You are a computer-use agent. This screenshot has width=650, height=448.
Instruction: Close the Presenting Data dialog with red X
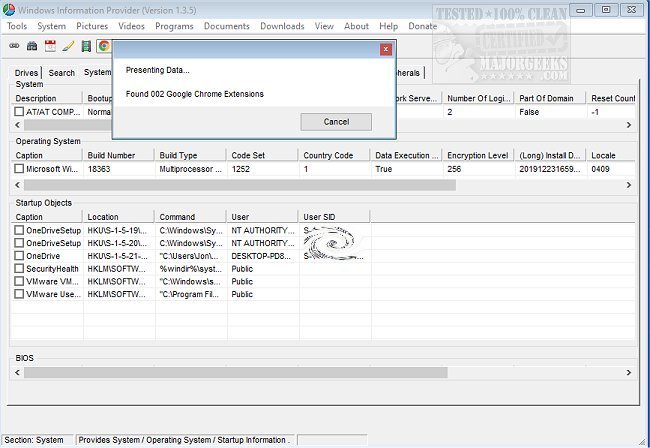coord(386,49)
